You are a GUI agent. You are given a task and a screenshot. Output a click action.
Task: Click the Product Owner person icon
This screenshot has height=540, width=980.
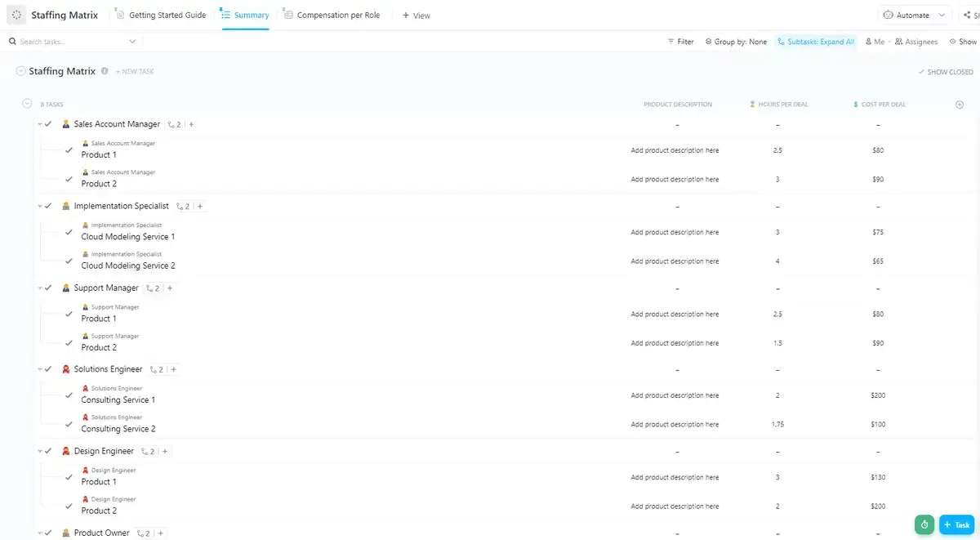click(x=66, y=533)
